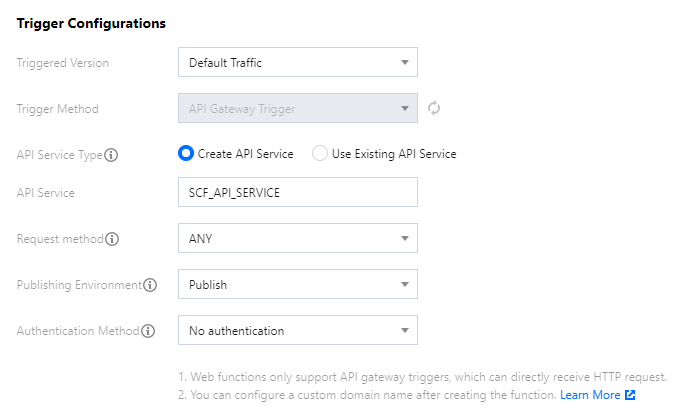Open the Authentication Method dropdown
The height and width of the screenshot is (416, 676).
point(297,331)
